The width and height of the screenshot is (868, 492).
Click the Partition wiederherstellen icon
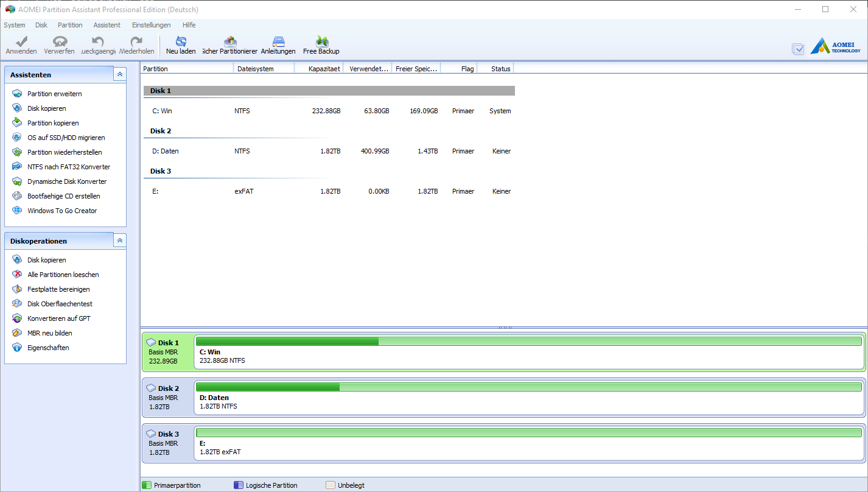click(17, 152)
